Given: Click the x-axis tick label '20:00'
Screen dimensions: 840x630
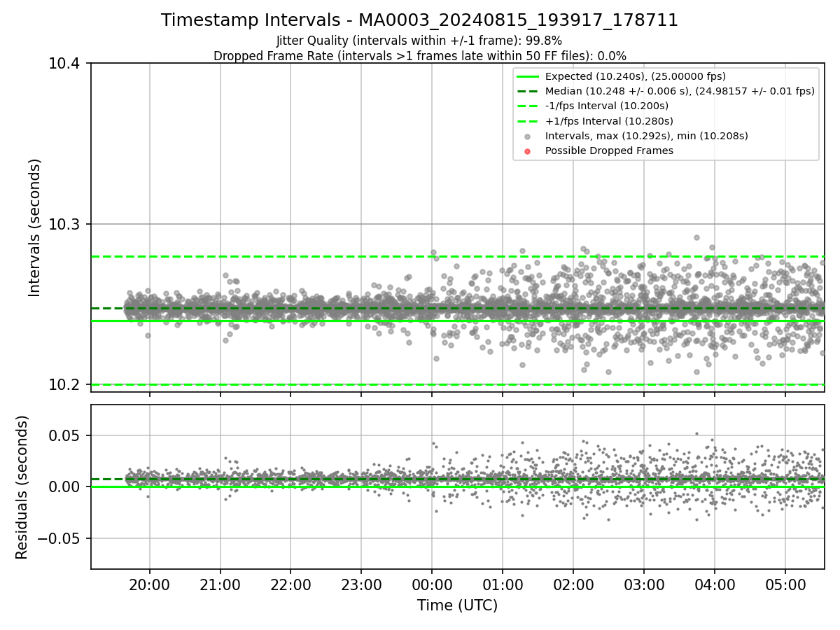Looking at the screenshot, I should click(149, 585).
